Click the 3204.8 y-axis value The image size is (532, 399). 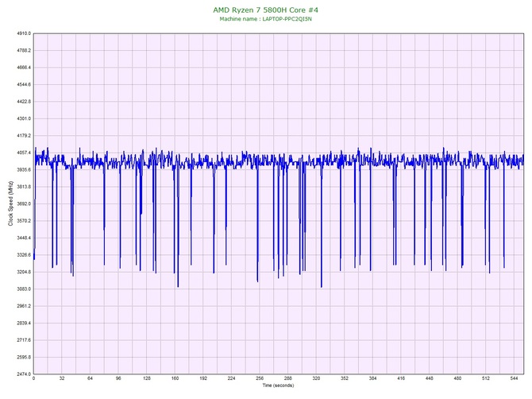(x=24, y=272)
